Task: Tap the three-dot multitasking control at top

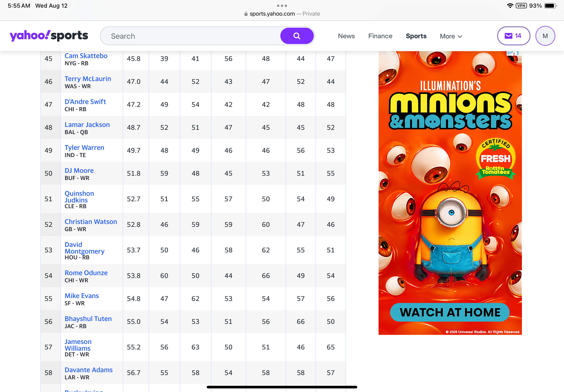Action: pos(282,6)
